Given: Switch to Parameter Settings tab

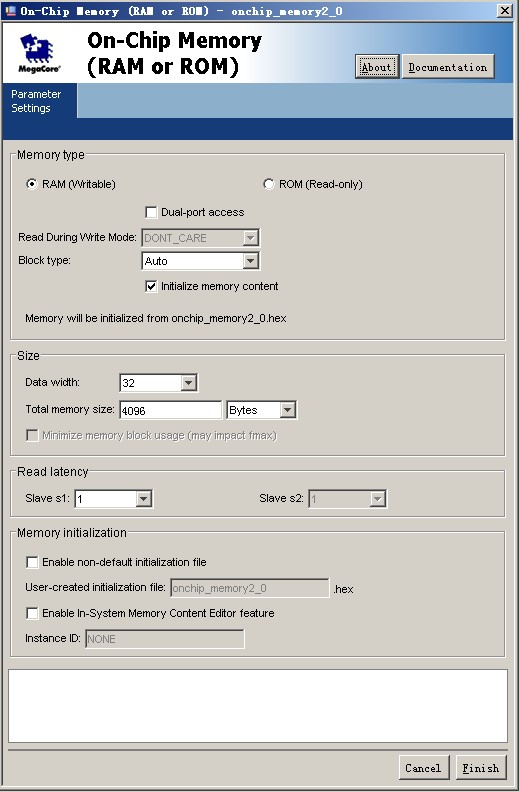Looking at the screenshot, I should [x=39, y=101].
